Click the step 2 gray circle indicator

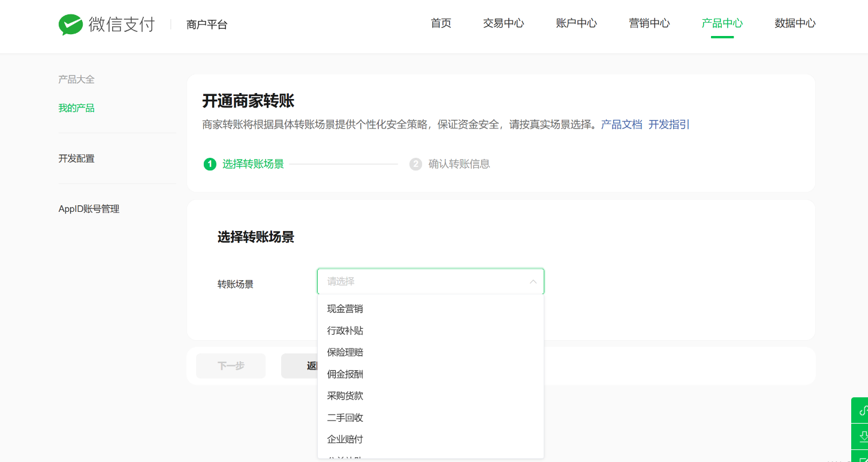pyautogui.click(x=415, y=164)
